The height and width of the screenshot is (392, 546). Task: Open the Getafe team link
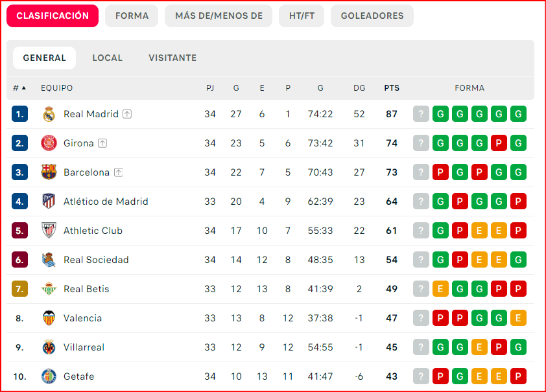tap(78, 376)
